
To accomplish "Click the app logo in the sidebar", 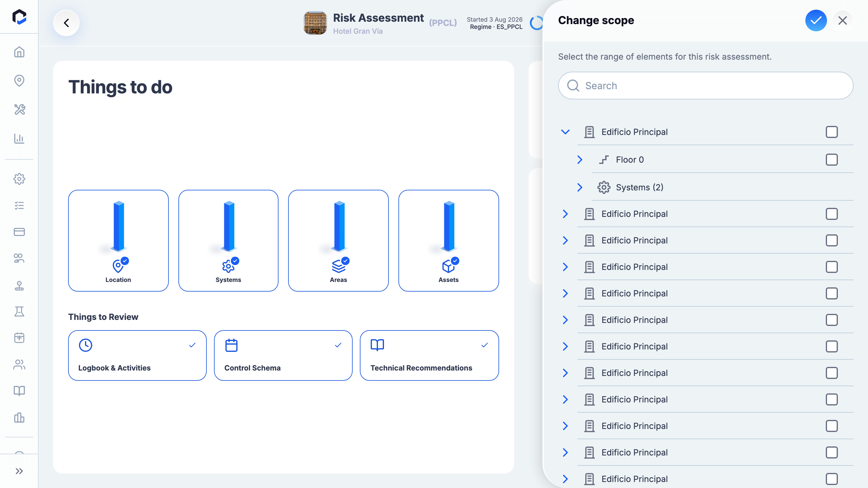I will pos(19,17).
